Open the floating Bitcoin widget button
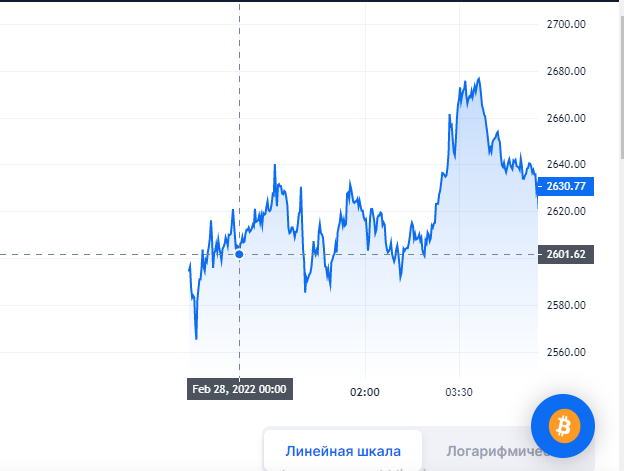 563,426
